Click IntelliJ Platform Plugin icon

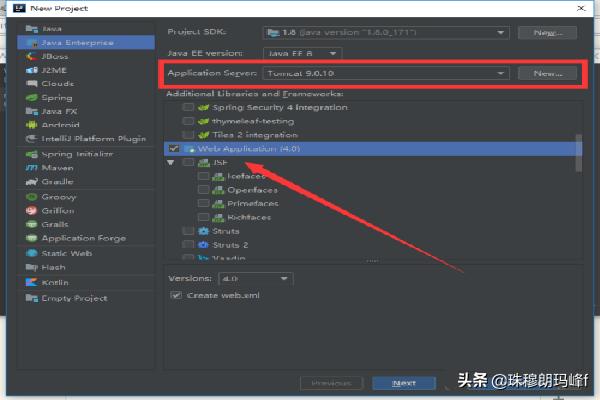tap(32, 139)
